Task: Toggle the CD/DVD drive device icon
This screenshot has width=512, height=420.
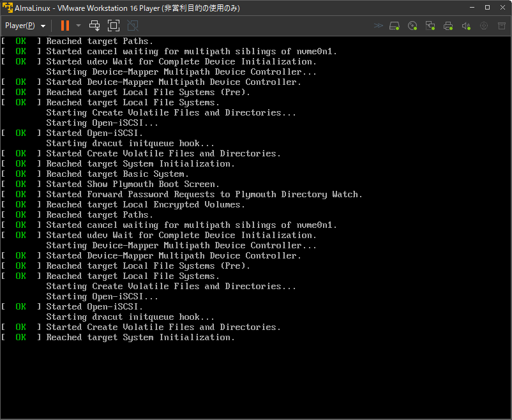Action: pyautogui.click(x=412, y=26)
